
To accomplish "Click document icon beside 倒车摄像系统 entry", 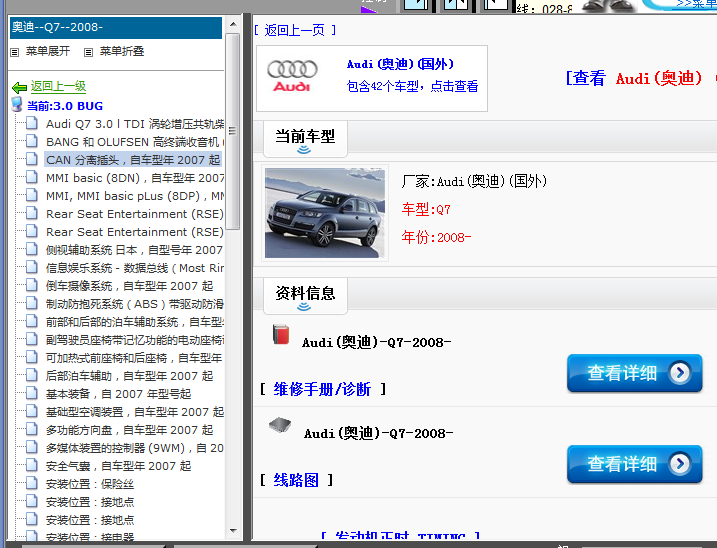I will tap(32, 286).
